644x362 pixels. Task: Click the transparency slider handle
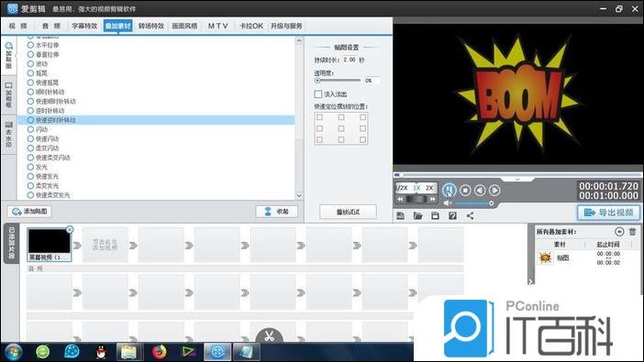point(317,81)
